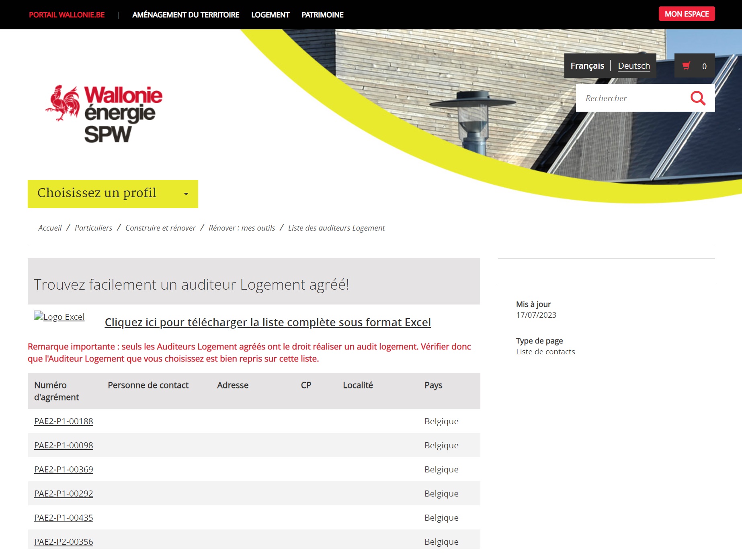Click Liste des auditeurs Logement breadcrumb
The width and height of the screenshot is (742, 560).
(x=336, y=228)
